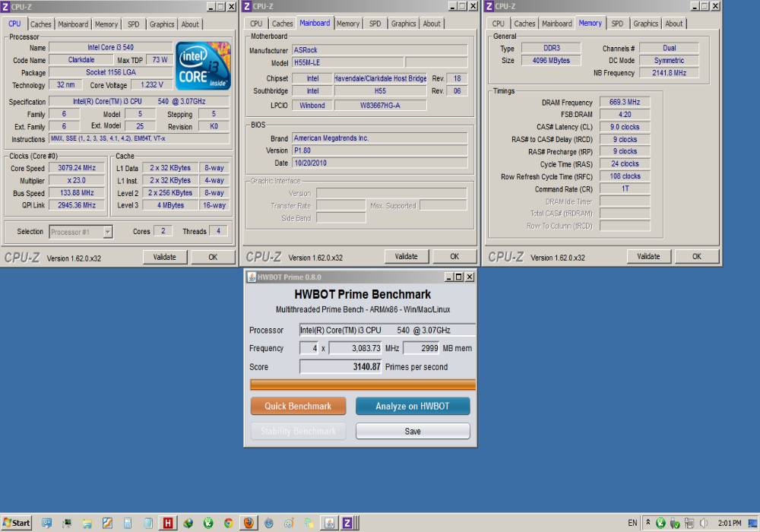Open the task manager monitor taskbar icon

pos(67,524)
